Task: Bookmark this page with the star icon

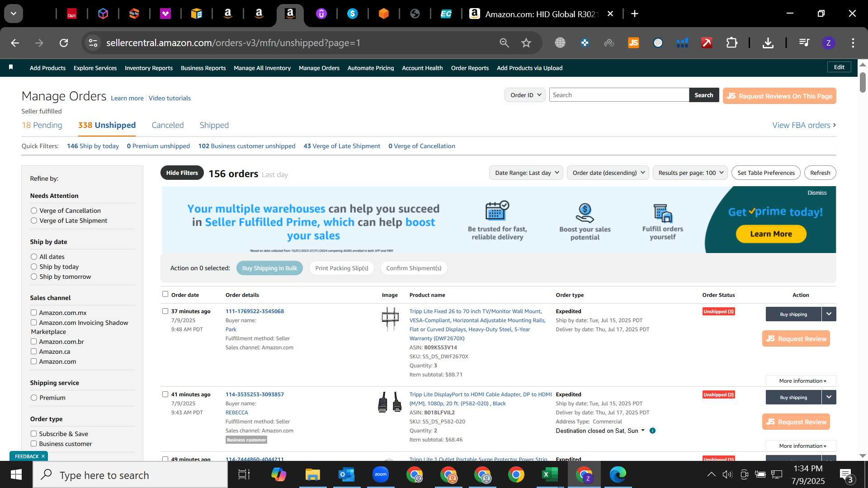Action: click(526, 43)
